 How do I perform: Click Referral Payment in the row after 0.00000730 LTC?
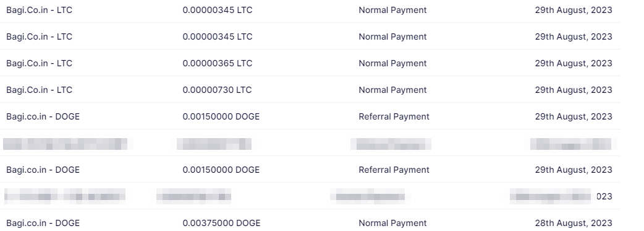tap(394, 116)
